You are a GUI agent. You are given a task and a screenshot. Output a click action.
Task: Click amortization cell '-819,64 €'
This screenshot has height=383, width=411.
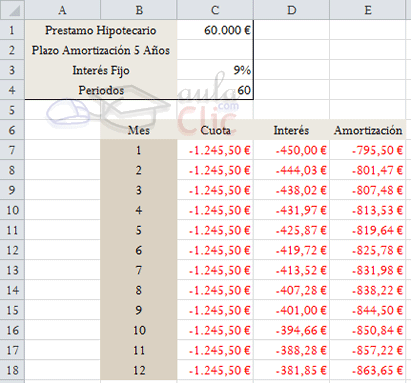pos(368,230)
